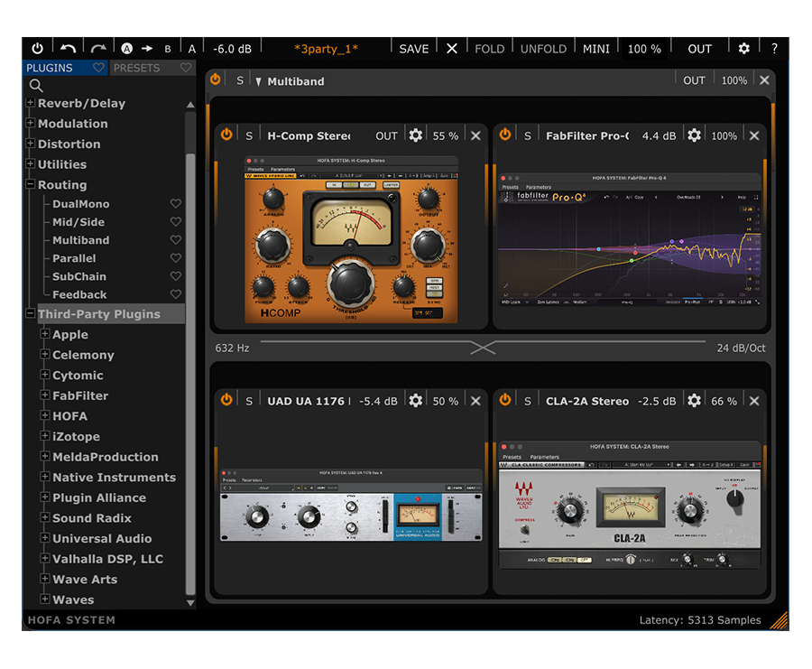Toggle CLA-2A Stereo power button
This screenshot has height=669, width=812.
coord(505,400)
